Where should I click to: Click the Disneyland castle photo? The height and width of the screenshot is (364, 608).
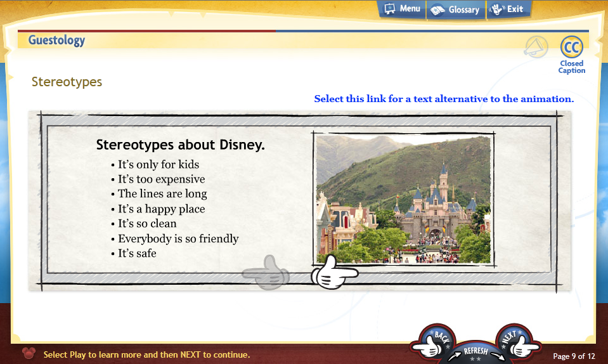(403, 199)
